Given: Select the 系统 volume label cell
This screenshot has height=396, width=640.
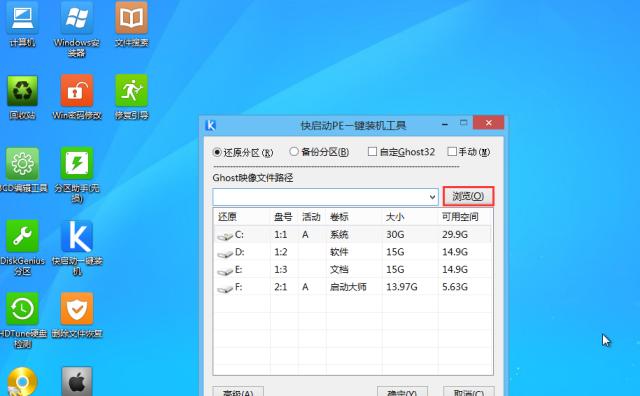Looking at the screenshot, I should 339,235.
